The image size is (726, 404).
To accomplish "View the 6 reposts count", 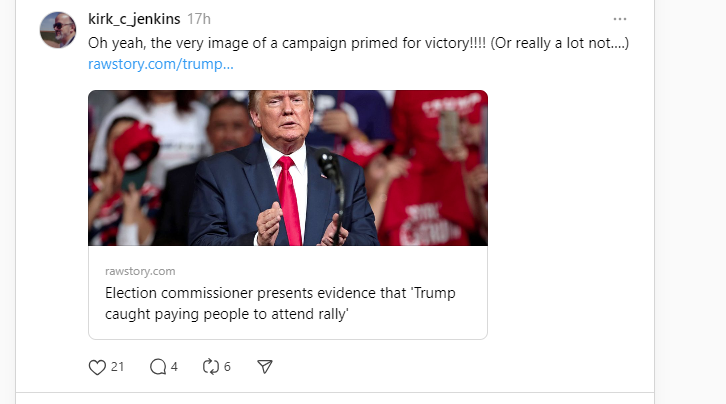I will point(227,367).
